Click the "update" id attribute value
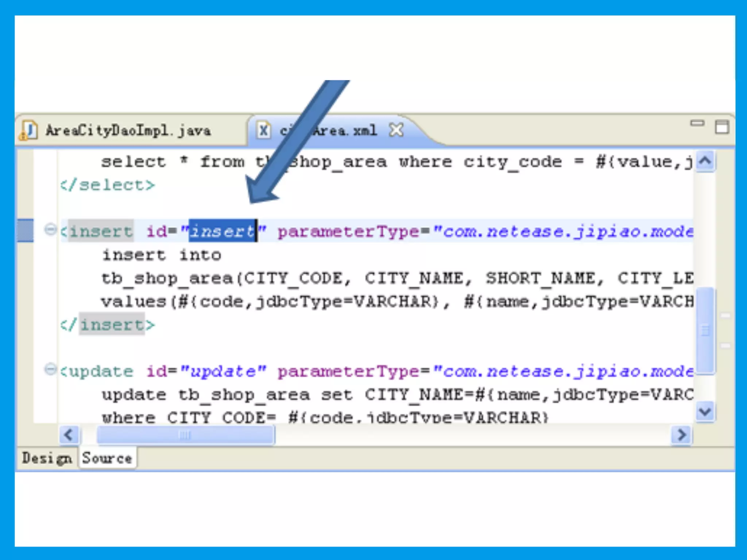The width and height of the screenshot is (747, 560). coord(223,372)
